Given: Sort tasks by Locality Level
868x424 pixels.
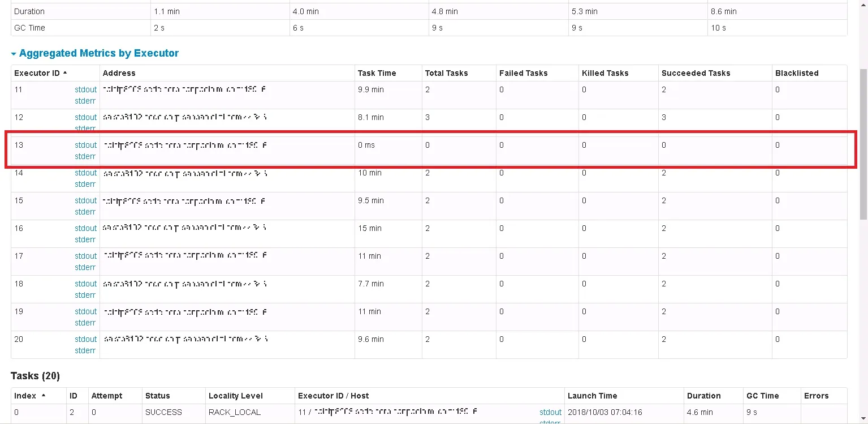Looking at the screenshot, I should (235, 396).
